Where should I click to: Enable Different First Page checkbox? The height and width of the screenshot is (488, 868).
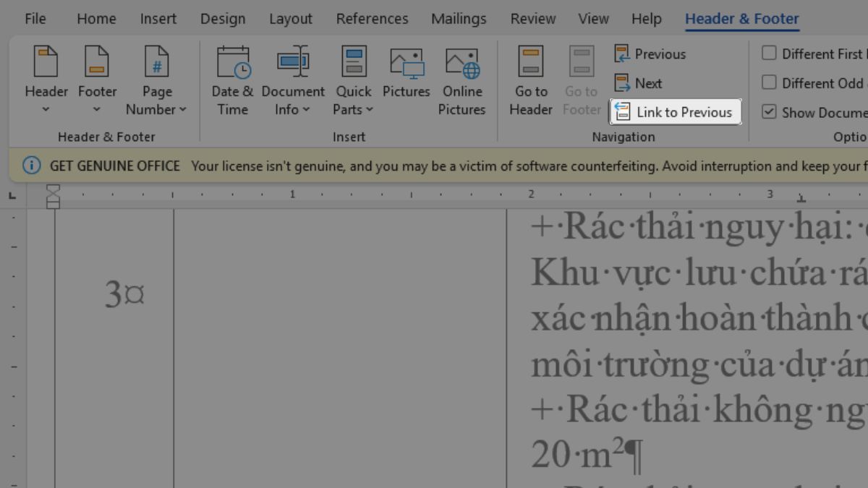point(770,53)
